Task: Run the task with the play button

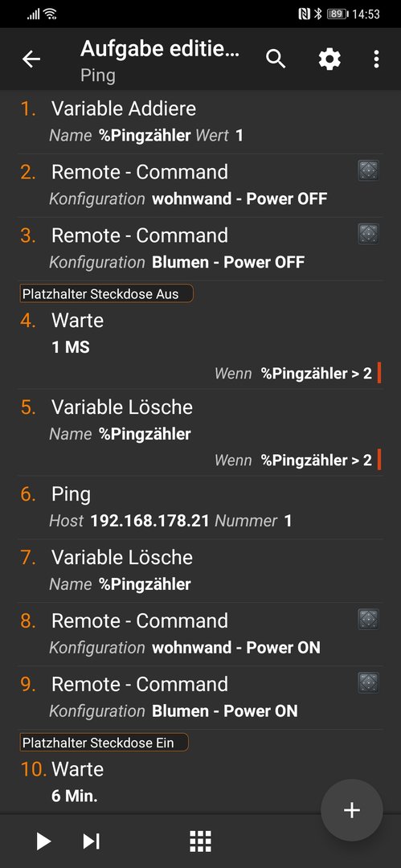Action: 43,841
